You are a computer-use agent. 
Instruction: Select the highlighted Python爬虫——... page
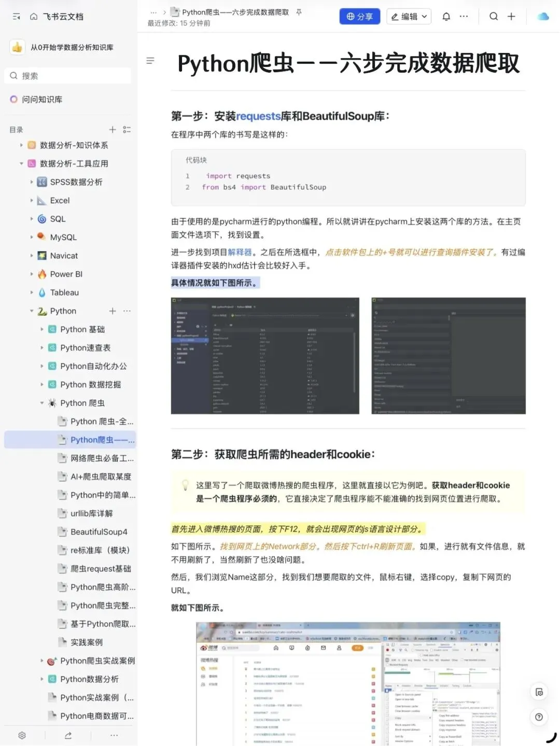point(70,440)
